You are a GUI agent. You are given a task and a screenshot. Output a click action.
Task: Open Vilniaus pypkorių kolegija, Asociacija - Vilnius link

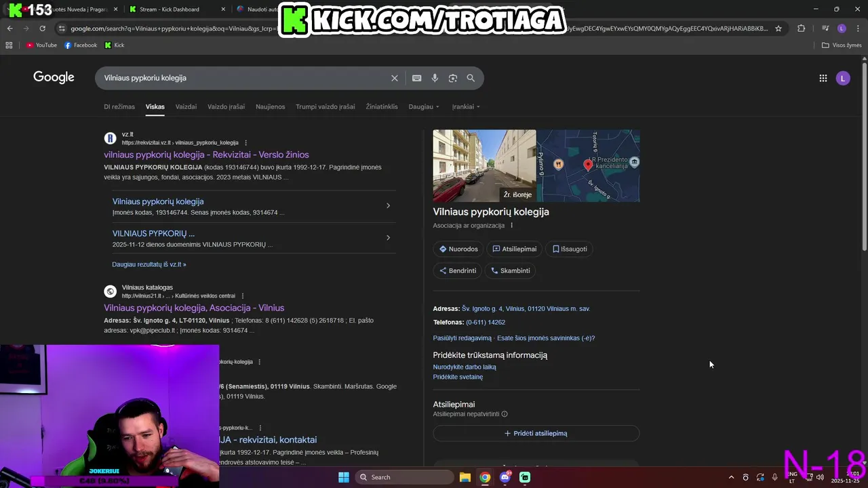click(x=194, y=308)
